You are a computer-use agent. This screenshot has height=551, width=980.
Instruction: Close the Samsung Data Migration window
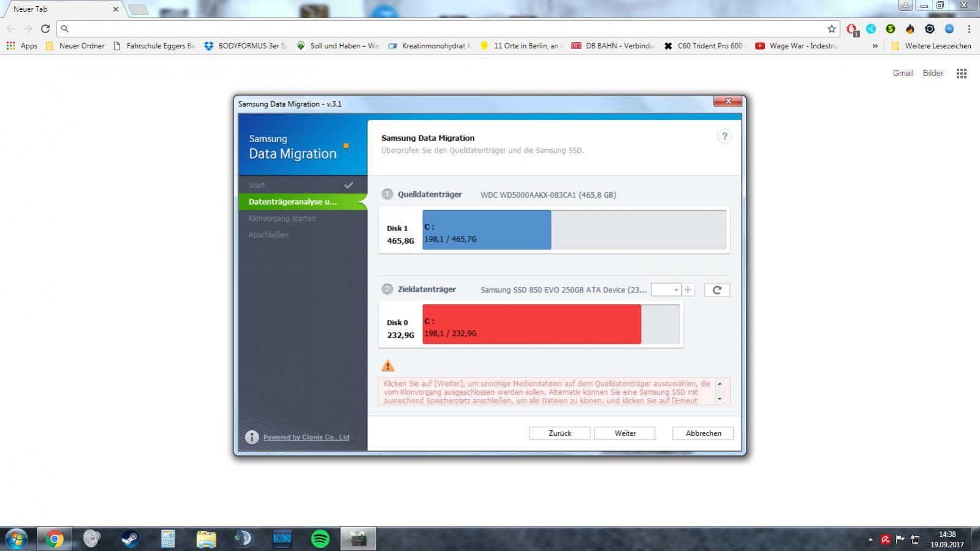point(728,101)
